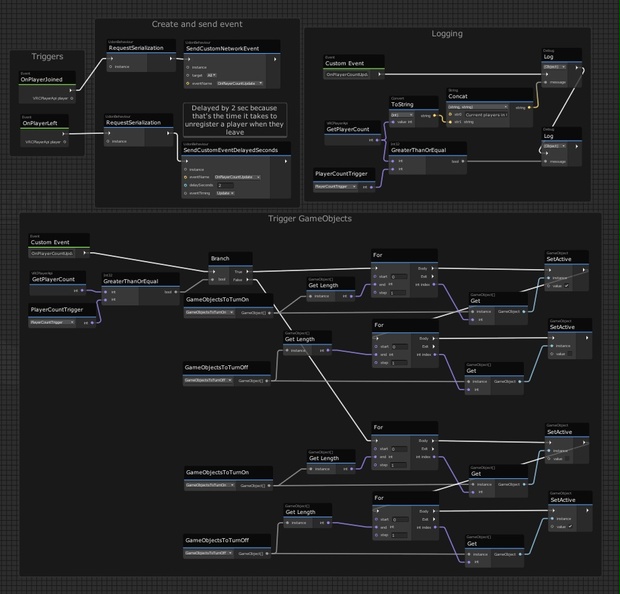This screenshot has height=594, width=620.
Task: Click the OnPlayerLeft flow output arrow
Action: point(64,134)
